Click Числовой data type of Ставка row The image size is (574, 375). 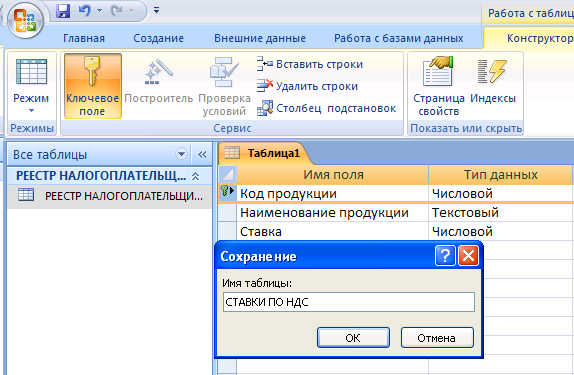click(501, 231)
